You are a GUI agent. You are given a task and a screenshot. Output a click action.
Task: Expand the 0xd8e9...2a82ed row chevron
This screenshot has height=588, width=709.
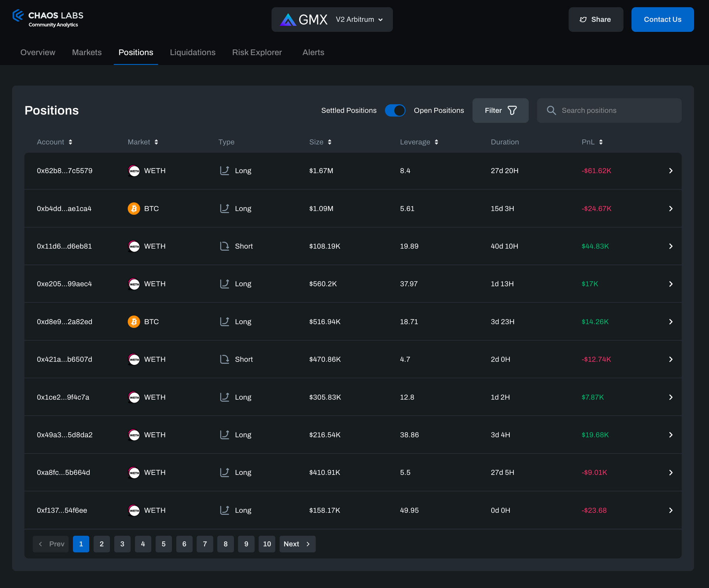671,322
